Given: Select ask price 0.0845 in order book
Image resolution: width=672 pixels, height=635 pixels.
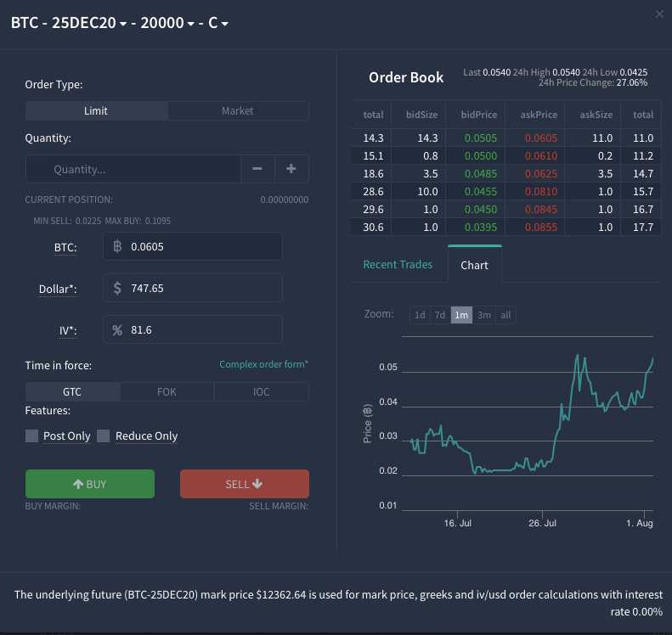Looking at the screenshot, I should (541, 210).
